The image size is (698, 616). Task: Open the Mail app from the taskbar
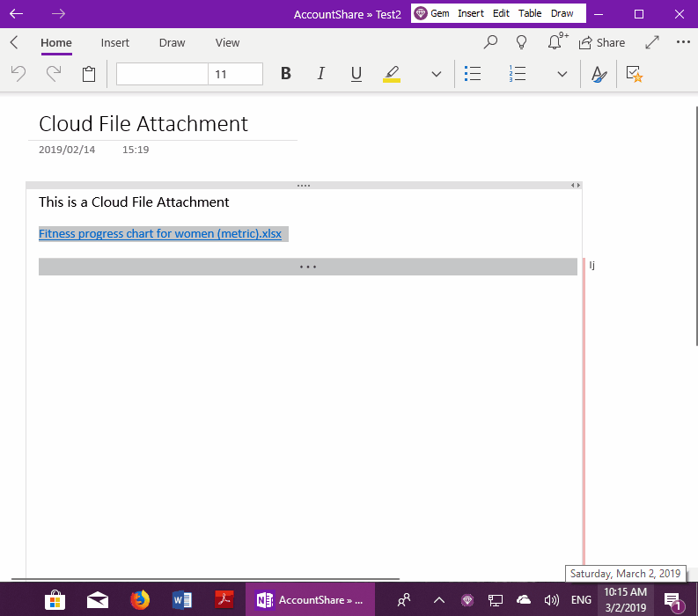(x=98, y=600)
